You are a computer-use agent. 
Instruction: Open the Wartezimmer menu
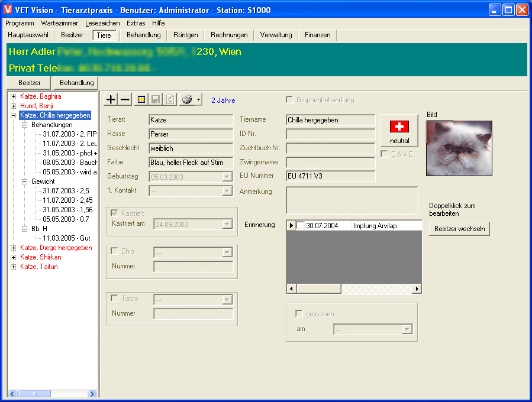[x=60, y=23]
